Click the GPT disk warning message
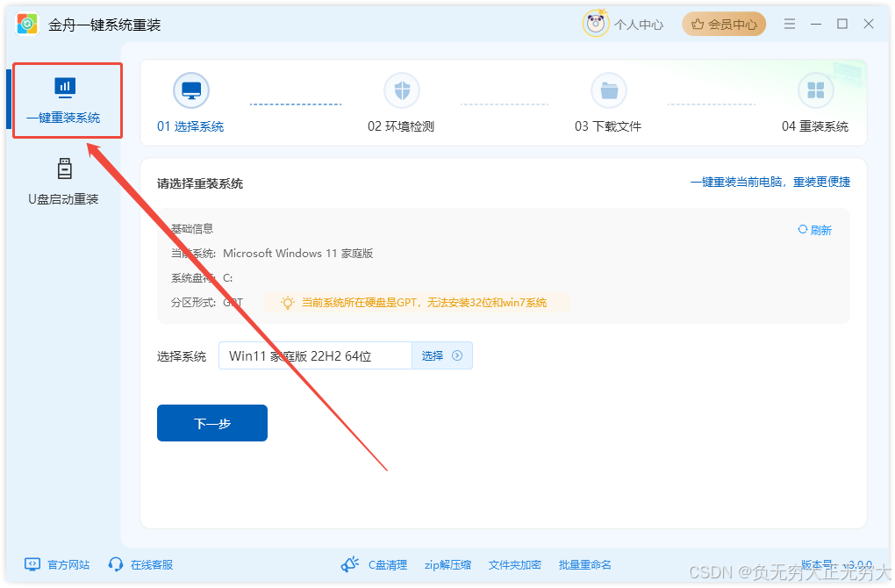This screenshot has height=588, width=895. [417, 303]
